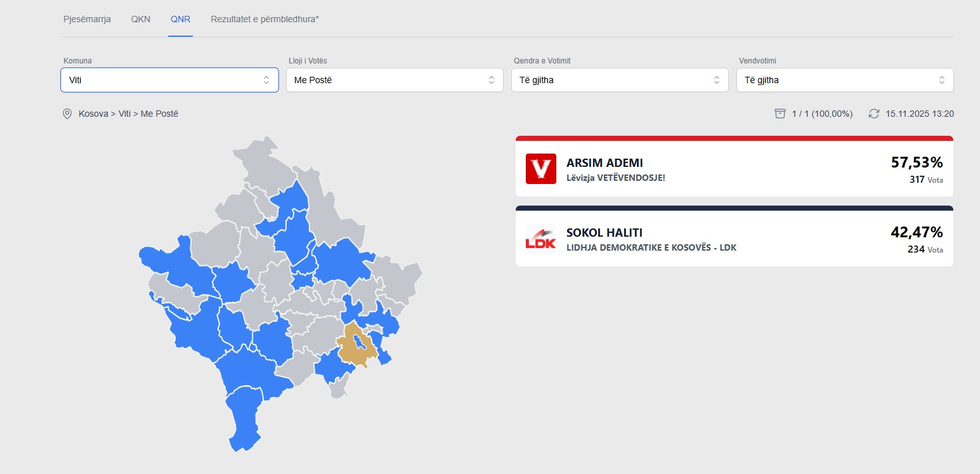Viewport: 980px width, 474px height.
Task: Open the Rezultatet e përmbledhura tab
Action: pos(265,19)
